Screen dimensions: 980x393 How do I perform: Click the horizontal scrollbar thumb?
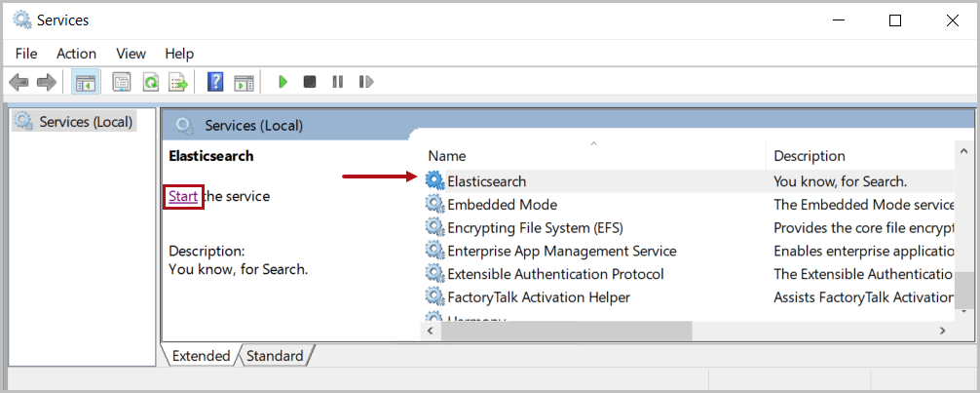(x=566, y=331)
